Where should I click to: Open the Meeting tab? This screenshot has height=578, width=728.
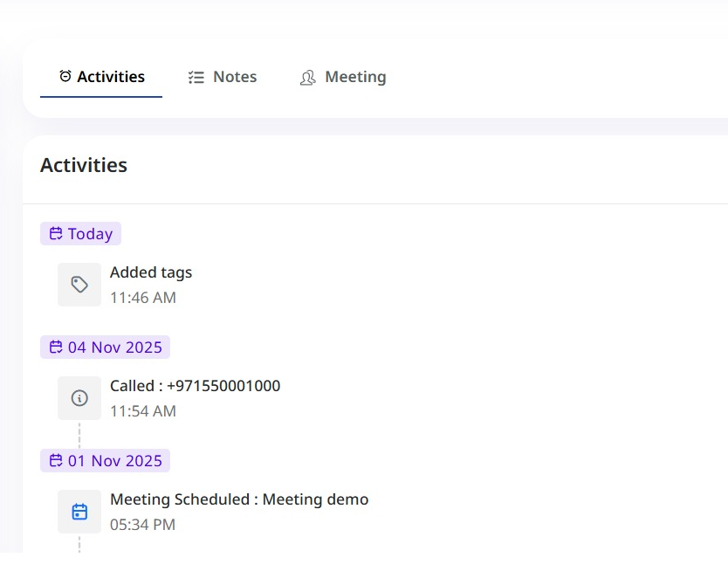354,77
